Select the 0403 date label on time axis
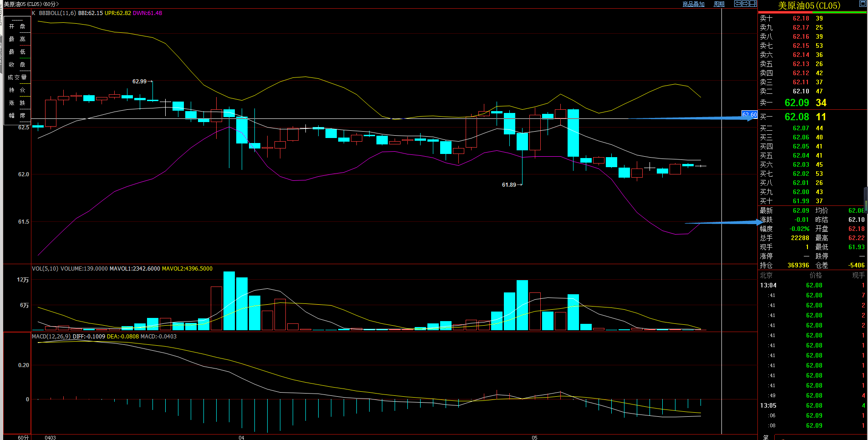The height and width of the screenshot is (440, 868). [x=50, y=437]
